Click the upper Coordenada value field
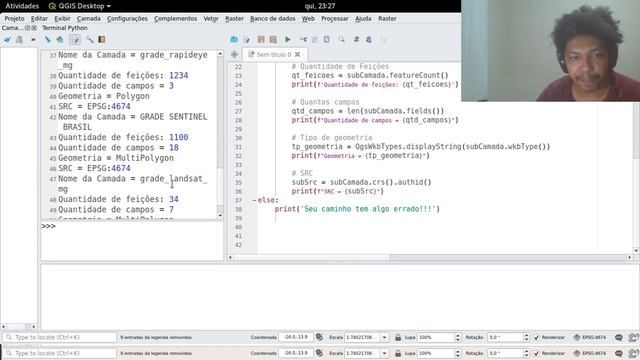The width and height of the screenshot is (640, 360). (x=296, y=338)
